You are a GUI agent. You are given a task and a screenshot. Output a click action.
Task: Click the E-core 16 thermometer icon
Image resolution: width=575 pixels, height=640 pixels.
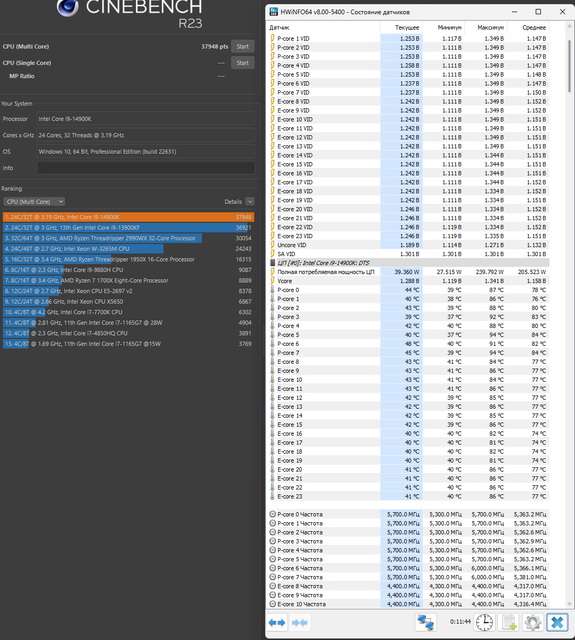tap(272, 433)
